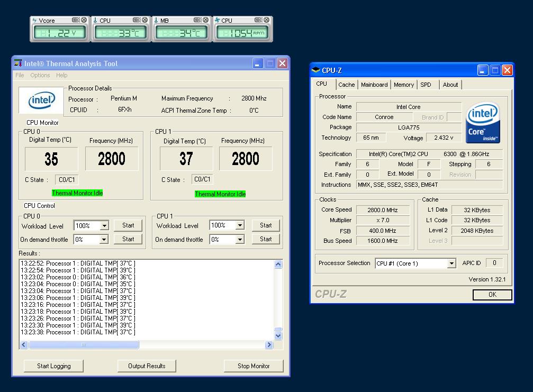Open CPU 1 Workload Level dropdown

pyautogui.click(x=240, y=225)
